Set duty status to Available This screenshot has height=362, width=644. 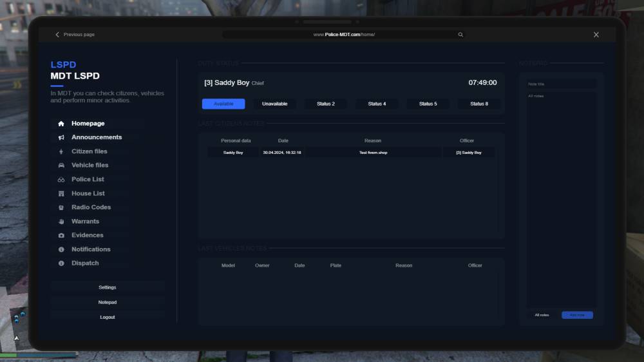pyautogui.click(x=223, y=104)
